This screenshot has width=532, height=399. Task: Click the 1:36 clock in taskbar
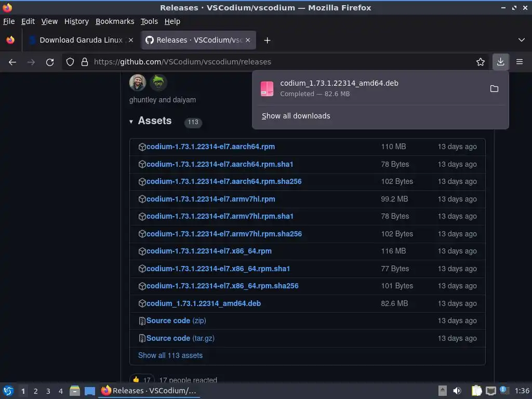522,391
